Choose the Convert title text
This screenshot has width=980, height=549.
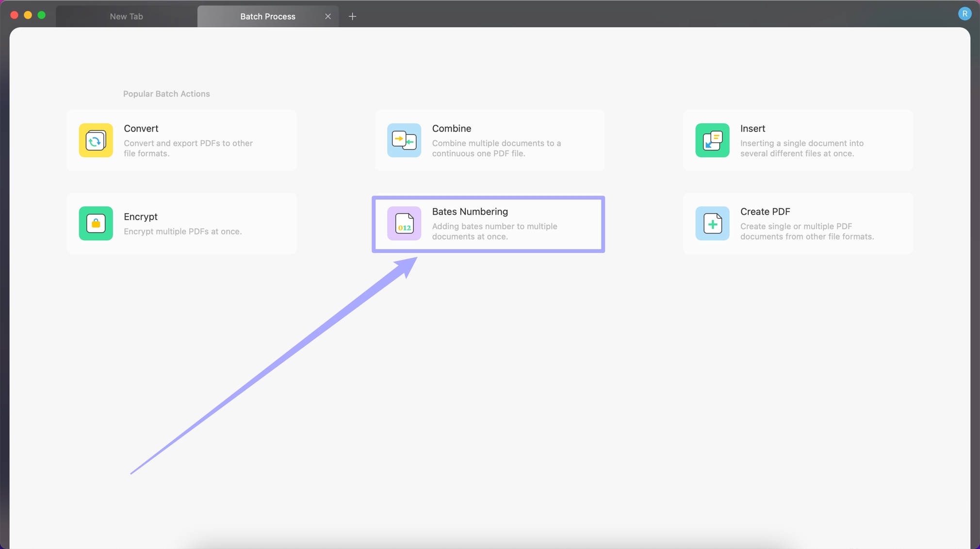(x=141, y=129)
